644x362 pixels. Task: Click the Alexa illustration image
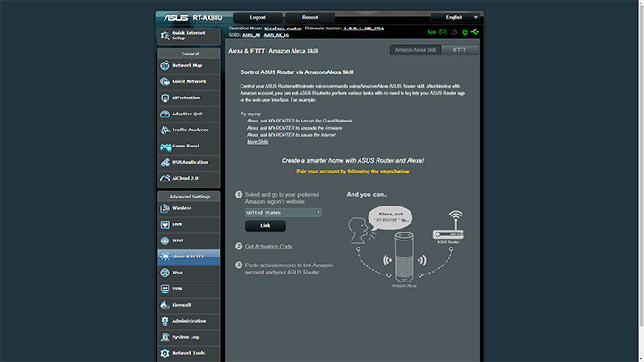(406, 247)
